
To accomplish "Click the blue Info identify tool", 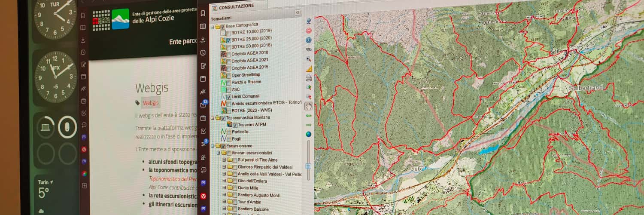I will (308, 40).
